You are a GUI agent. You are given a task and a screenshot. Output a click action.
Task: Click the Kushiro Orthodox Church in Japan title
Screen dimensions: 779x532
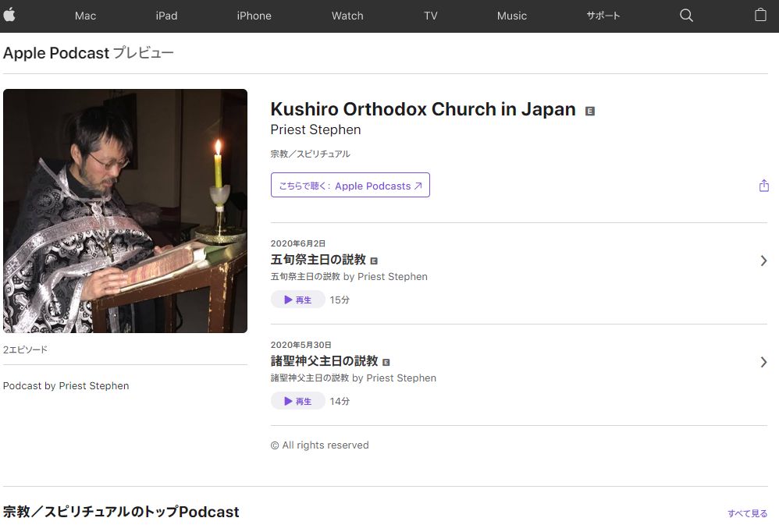[423, 109]
